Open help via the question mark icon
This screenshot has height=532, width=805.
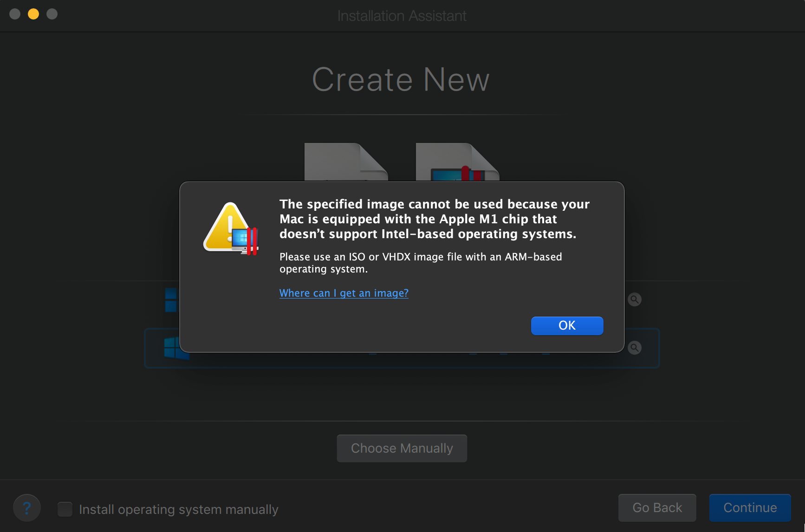coord(27,508)
